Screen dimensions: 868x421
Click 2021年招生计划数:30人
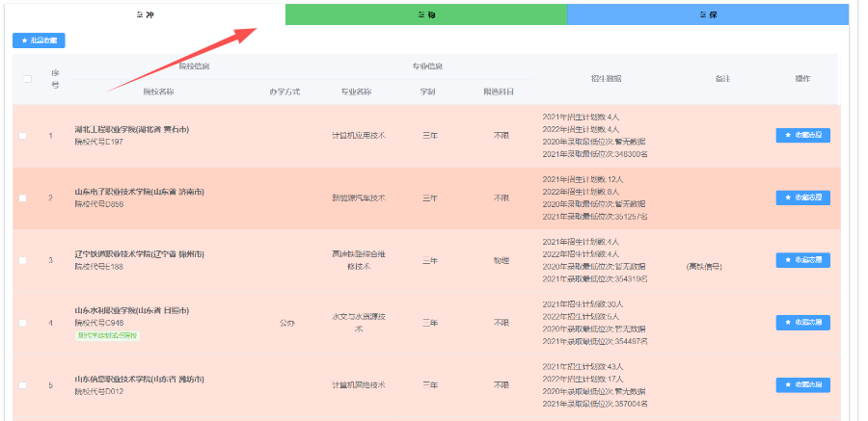(x=583, y=304)
